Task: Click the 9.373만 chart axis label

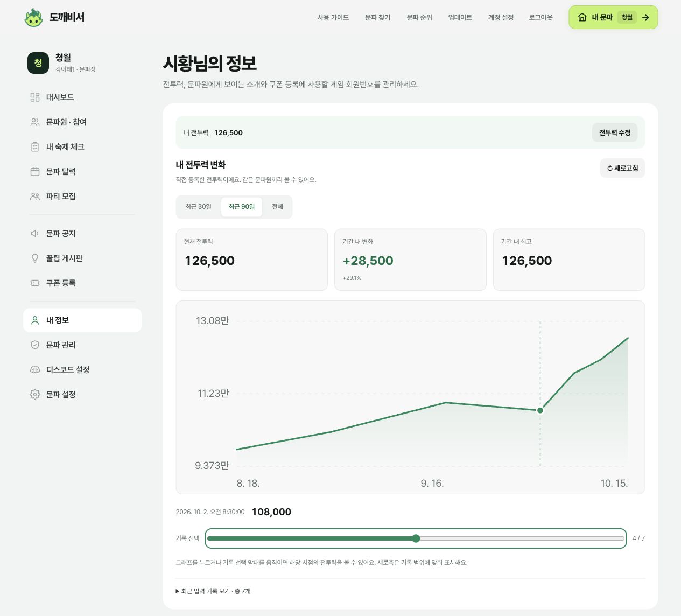Action: click(212, 466)
